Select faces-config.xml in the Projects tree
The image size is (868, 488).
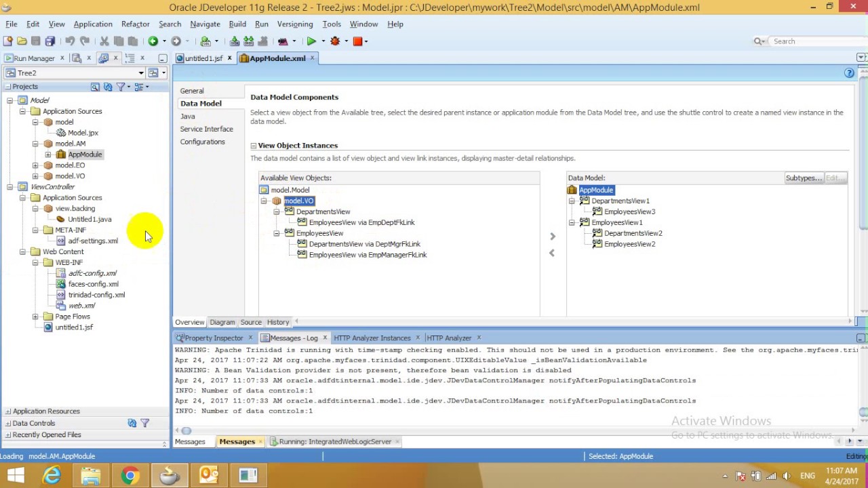(93, 285)
